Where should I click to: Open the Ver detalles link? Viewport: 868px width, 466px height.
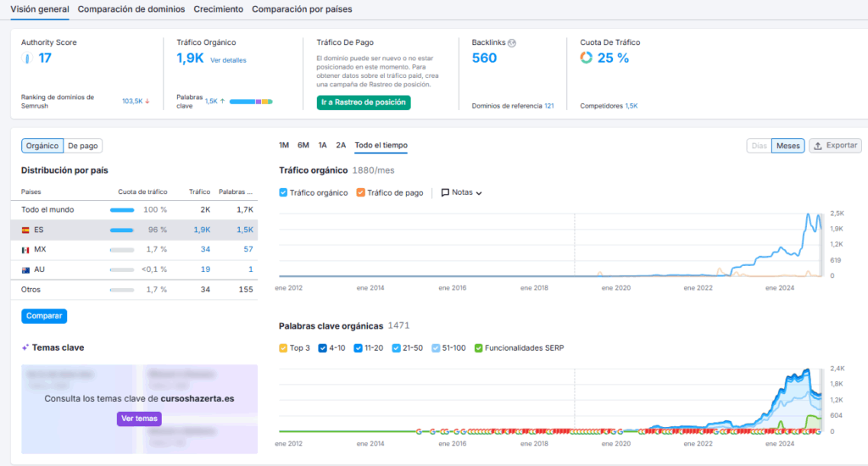228,60
